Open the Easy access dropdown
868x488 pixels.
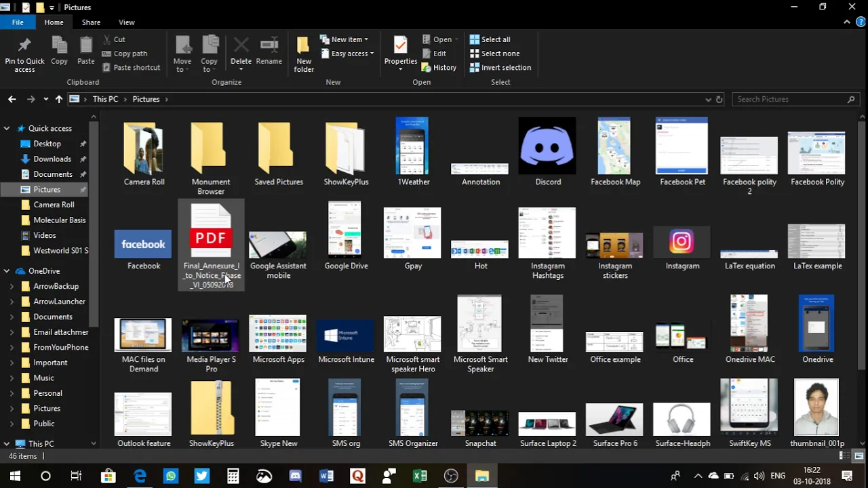tap(347, 54)
